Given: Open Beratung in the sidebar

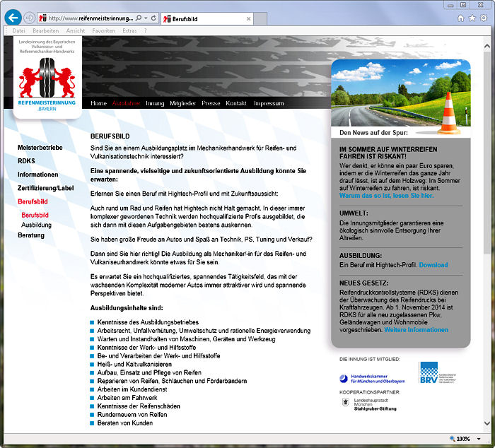Looking at the screenshot, I should (31, 235).
